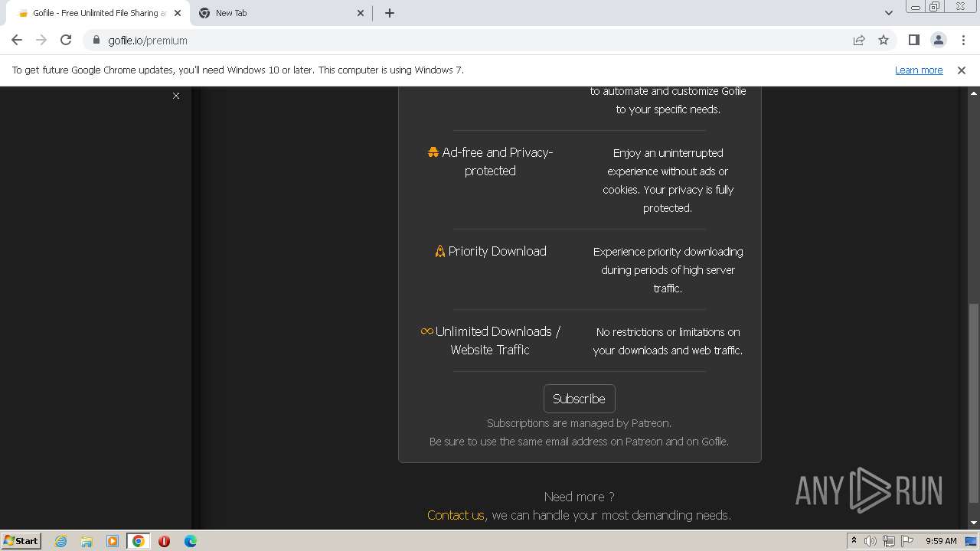The width and height of the screenshot is (980, 551).
Task: Open the Windows Start menu
Action: (x=21, y=540)
